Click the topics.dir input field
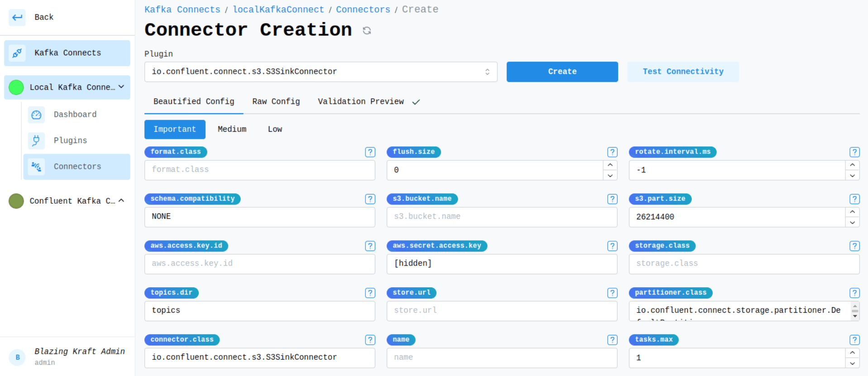This screenshot has height=376, width=868. point(259,311)
